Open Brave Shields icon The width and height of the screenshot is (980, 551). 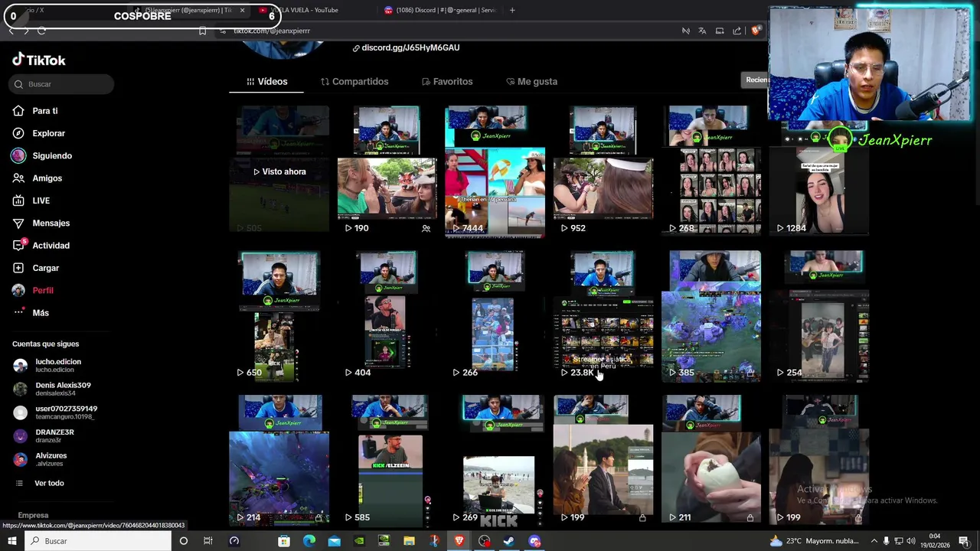coord(756,31)
